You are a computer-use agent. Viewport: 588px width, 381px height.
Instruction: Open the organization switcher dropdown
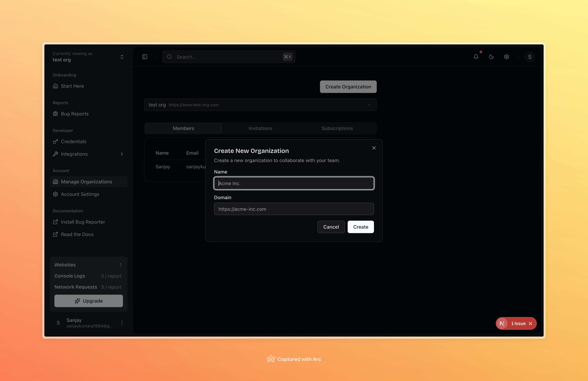click(x=122, y=57)
